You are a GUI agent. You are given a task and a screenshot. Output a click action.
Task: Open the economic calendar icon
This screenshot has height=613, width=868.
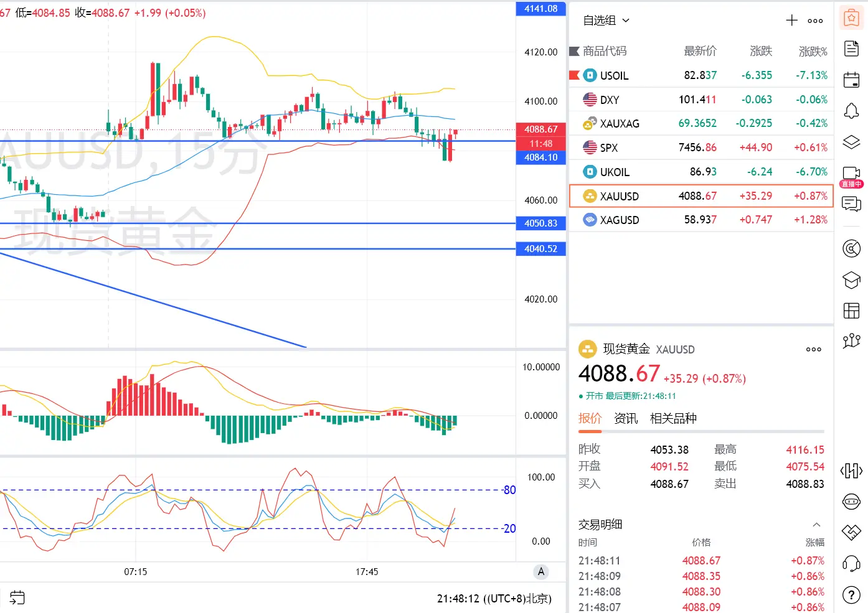(x=851, y=80)
